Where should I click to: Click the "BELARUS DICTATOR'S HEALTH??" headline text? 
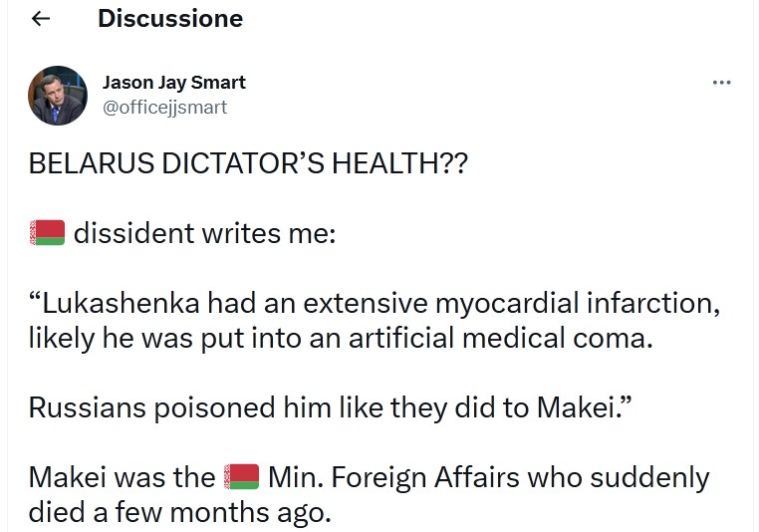pos(248,164)
